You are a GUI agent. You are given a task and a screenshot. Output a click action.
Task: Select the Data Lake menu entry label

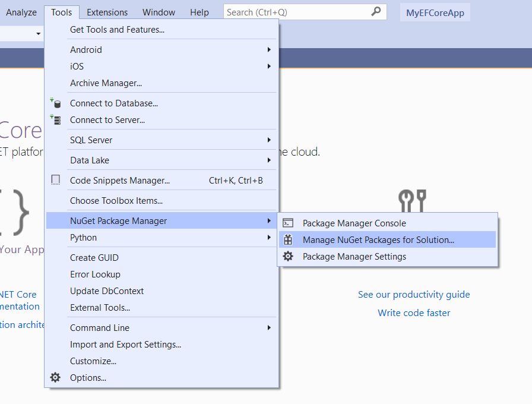[x=90, y=160]
